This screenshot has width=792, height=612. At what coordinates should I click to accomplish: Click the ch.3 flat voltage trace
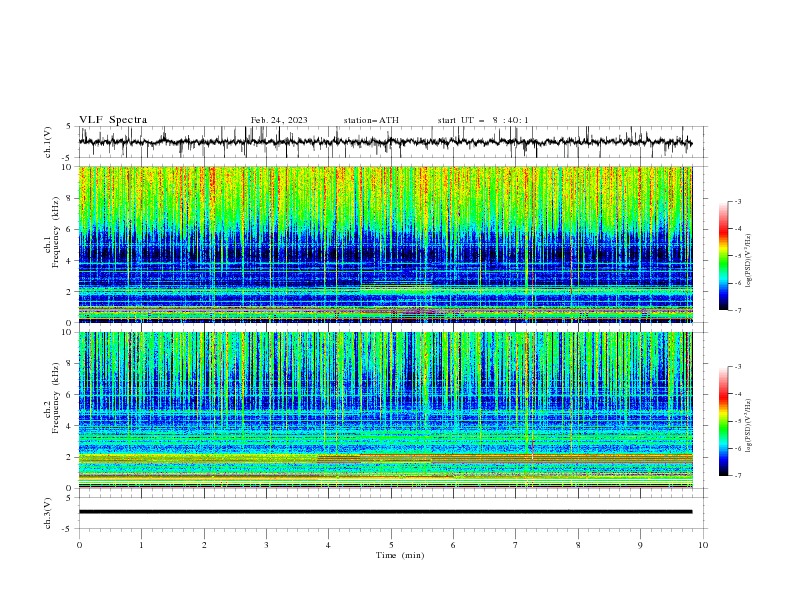[385, 512]
